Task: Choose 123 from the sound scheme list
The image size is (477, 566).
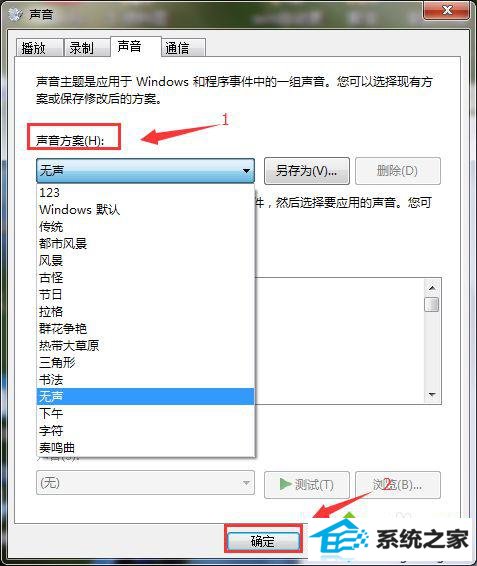Action: point(146,192)
